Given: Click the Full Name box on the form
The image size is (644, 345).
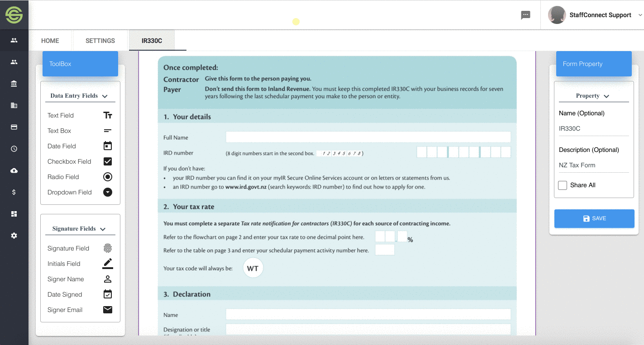Looking at the screenshot, I should click(368, 137).
